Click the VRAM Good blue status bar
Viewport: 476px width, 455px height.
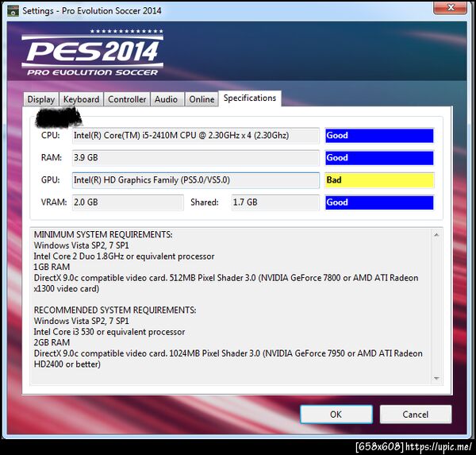[379, 202]
